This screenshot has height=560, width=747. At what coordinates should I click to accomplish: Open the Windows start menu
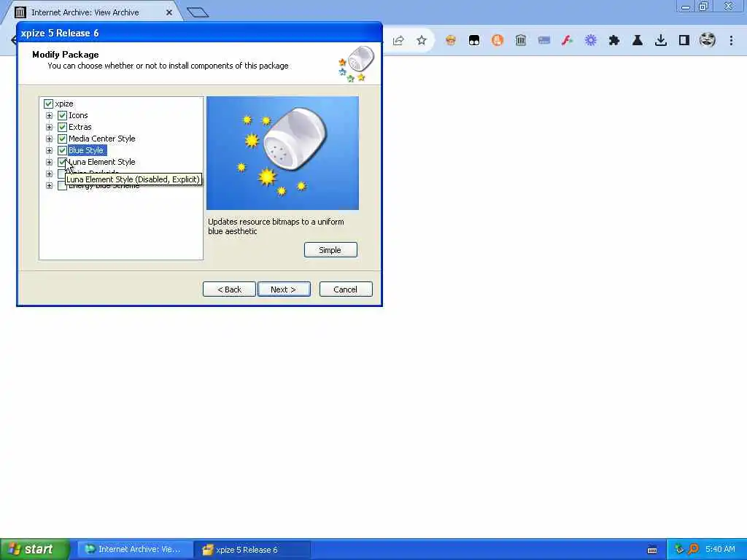pyautogui.click(x=34, y=549)
